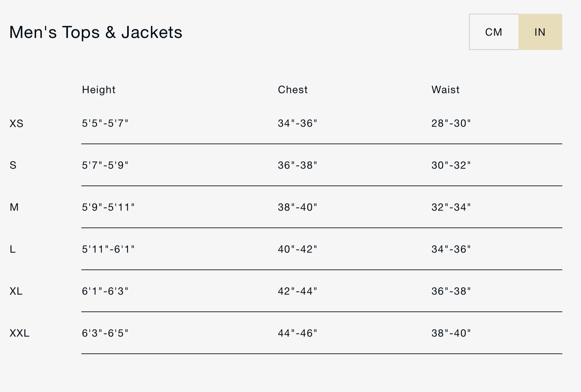The image size is (581, 392).
Task: Select the XL size row label
Action: click(x=16, y=291)
